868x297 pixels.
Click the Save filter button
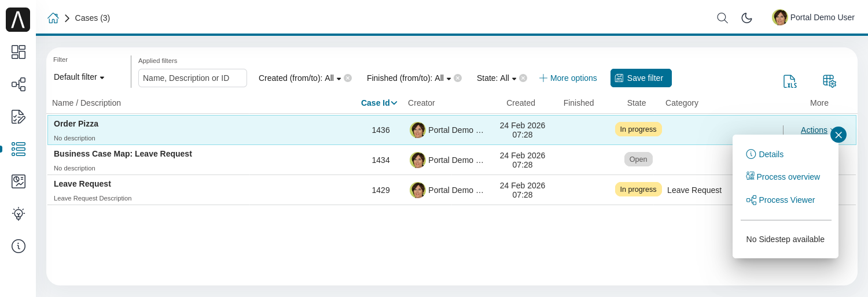641,78
